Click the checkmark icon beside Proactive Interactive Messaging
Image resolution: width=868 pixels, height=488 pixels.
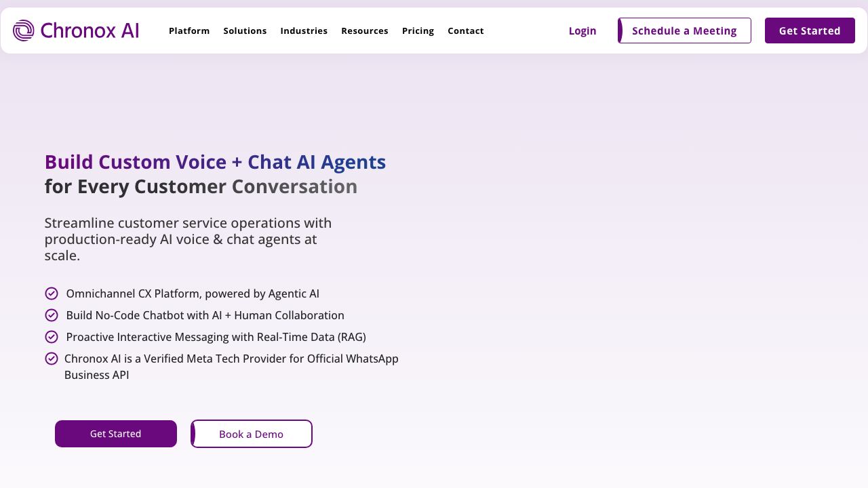point(52,337)
